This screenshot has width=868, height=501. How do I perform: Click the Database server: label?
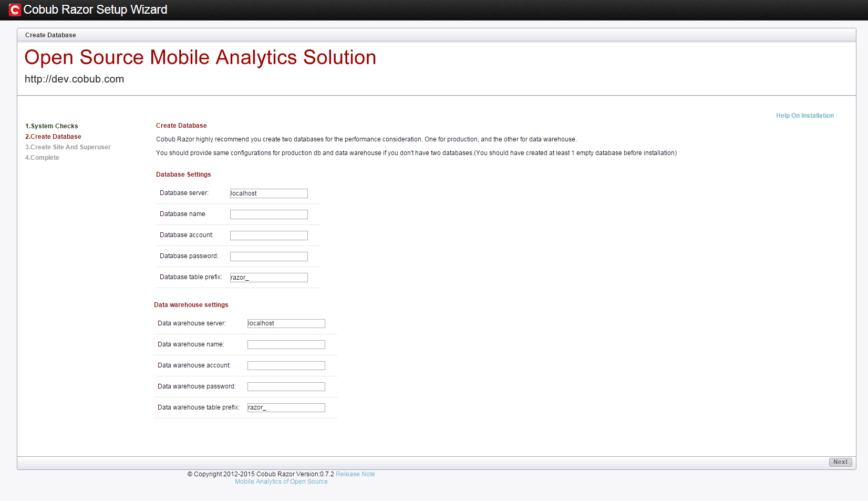coord(184,193)
